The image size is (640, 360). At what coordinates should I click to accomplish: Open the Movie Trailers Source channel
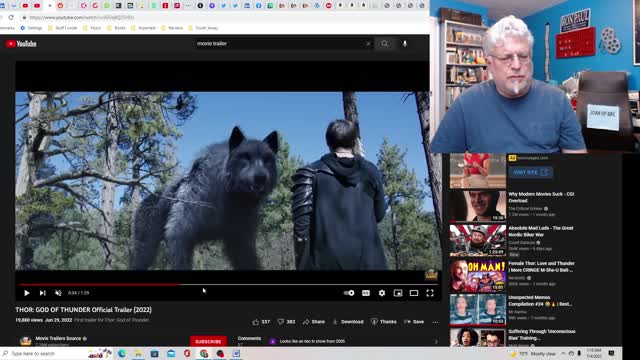pos(58,338)
